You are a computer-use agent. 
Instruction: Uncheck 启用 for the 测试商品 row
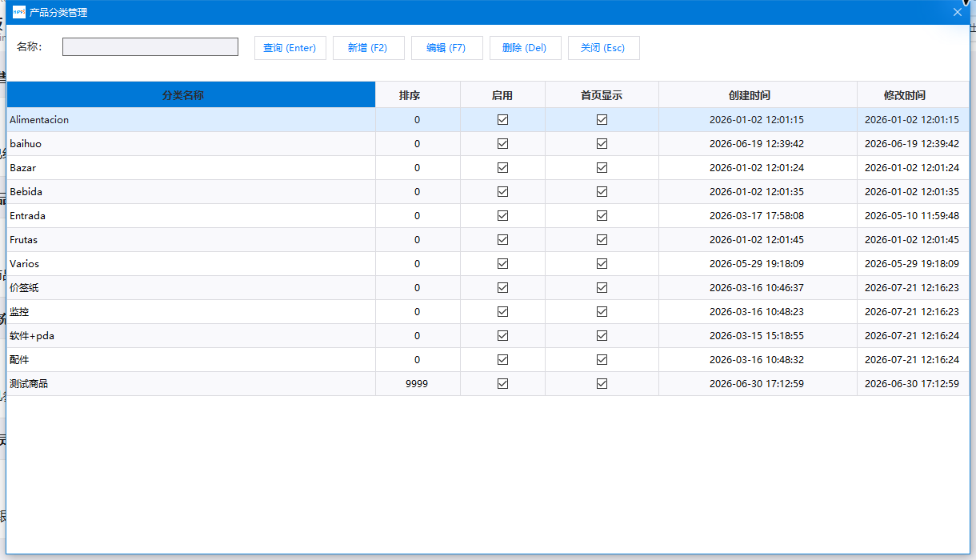tap(502, 384)
